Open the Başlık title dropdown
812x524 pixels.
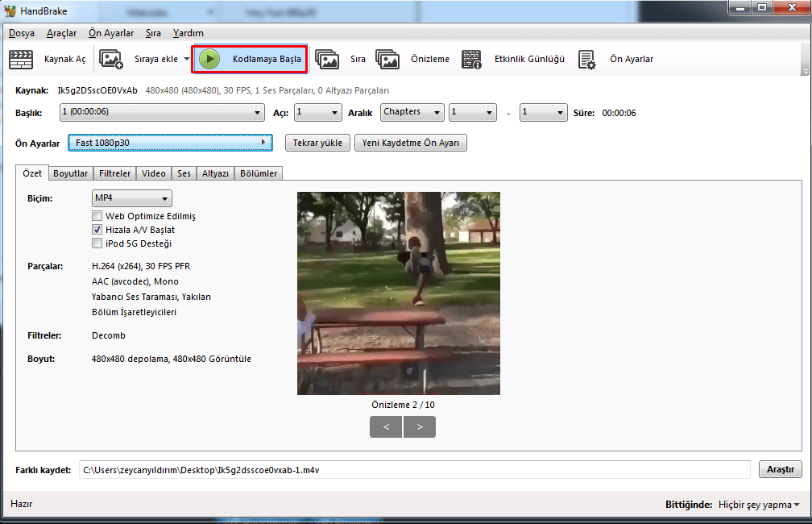click(162, 113)
